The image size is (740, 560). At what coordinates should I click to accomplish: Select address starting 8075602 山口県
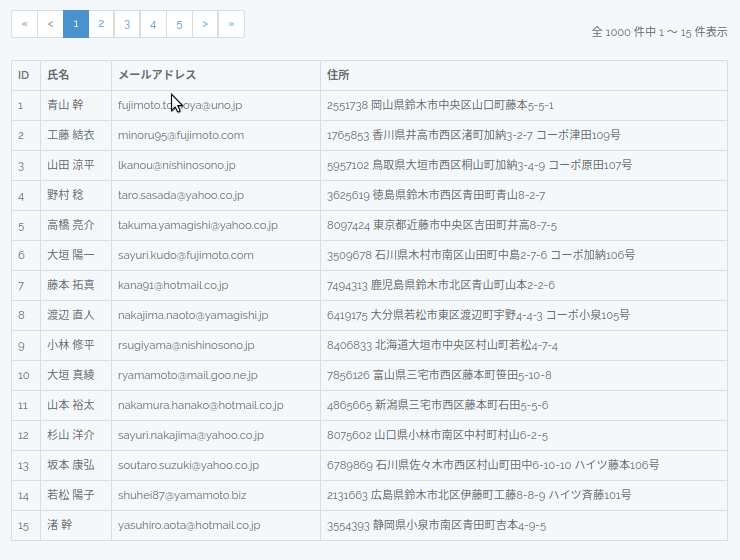437,435
